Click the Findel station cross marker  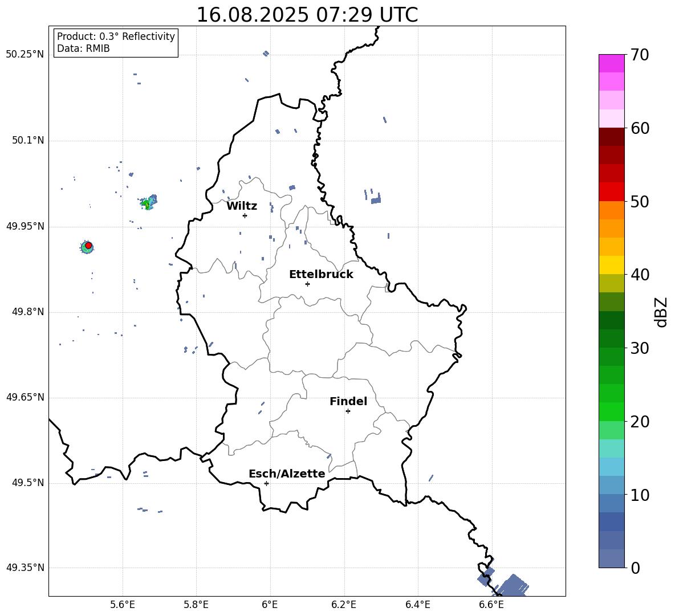point(348,411)
